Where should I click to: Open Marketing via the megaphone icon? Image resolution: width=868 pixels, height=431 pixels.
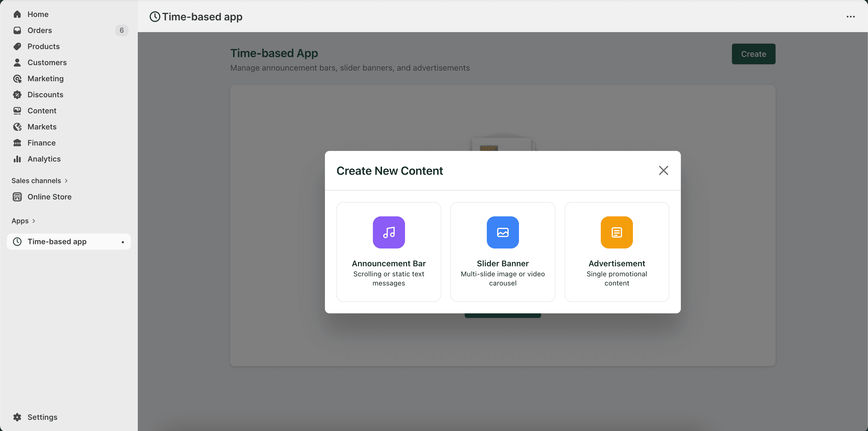[17, 79]
